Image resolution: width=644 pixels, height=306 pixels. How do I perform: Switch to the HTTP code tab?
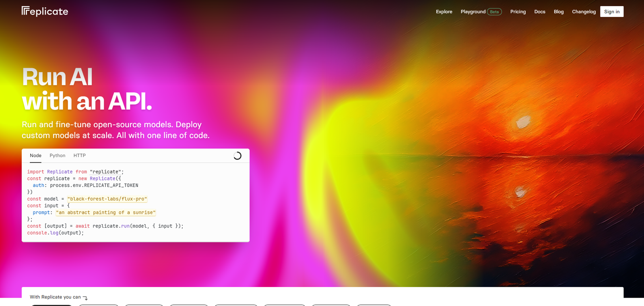(79, 155)
